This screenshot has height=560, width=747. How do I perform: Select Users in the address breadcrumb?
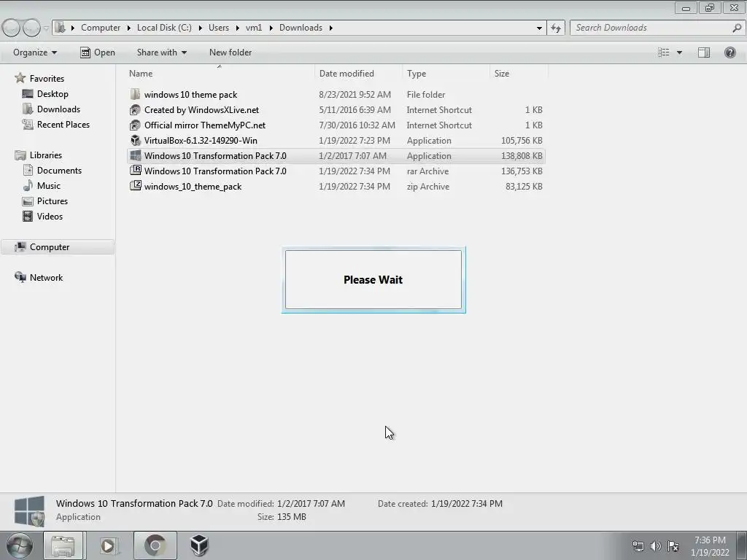coord(218,28)
